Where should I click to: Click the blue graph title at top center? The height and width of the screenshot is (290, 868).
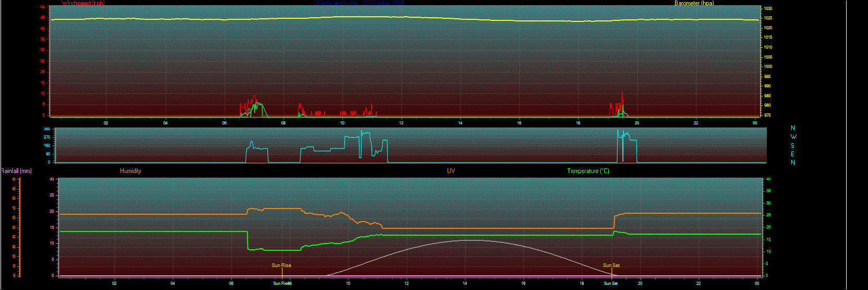click(360, 3)
